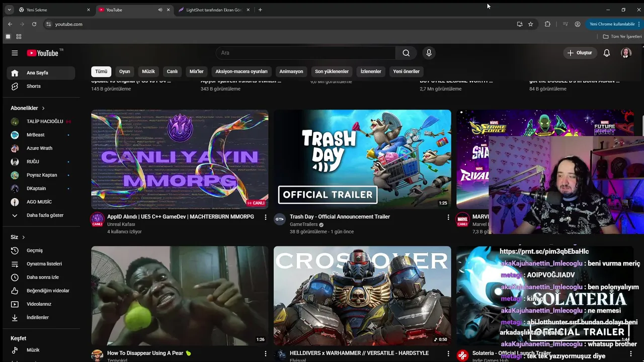Select the Canlı filter chip

172,71
